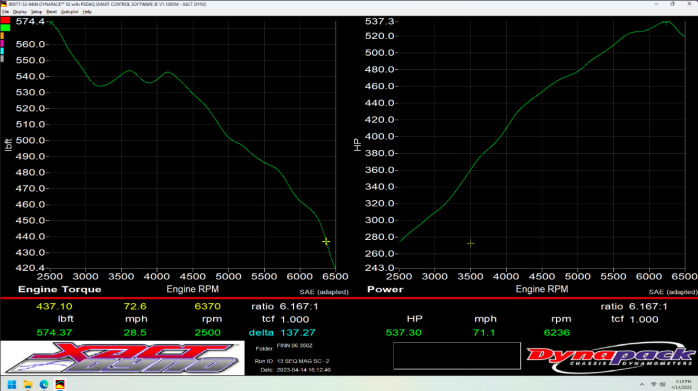This screenshot has width=698, height=391.
Task: Select the cyan run color swatch
Action: pos(2,51)
